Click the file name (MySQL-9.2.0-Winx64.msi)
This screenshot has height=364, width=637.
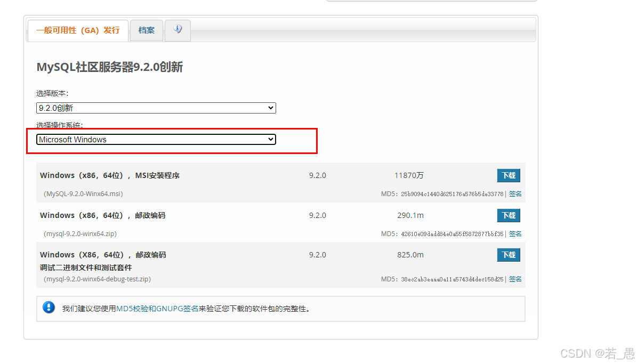[x=83, y=194]
